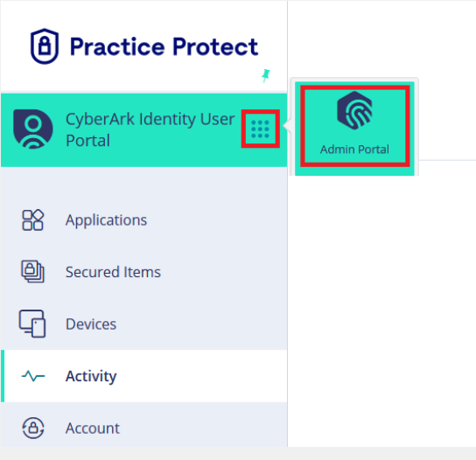The width and height of the screenshot is (476, 460).
Task: Click the Secured Items stacked lock icon
Action: coord(32,272)
